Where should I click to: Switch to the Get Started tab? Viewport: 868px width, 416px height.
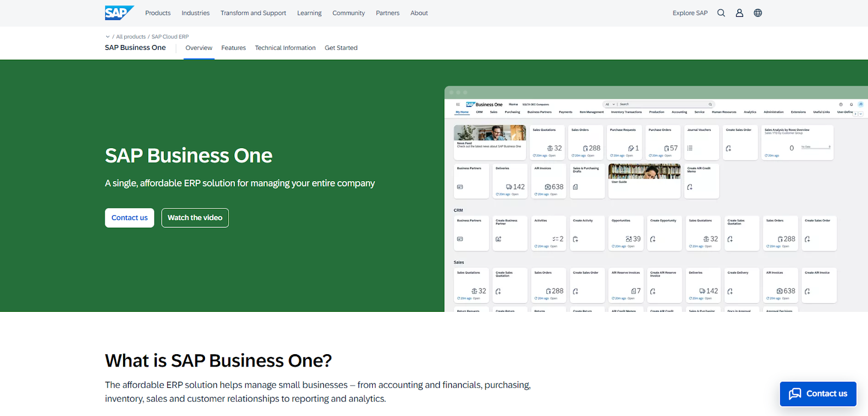coord(341,48)
